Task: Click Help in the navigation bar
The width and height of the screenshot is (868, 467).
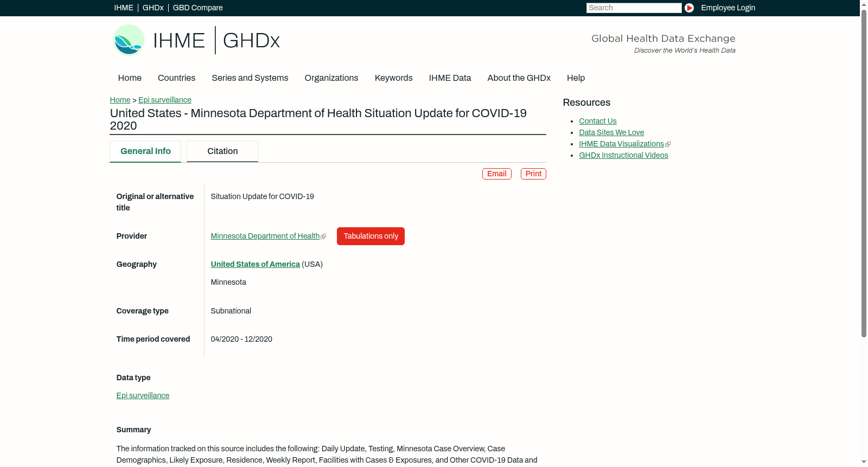Action: (576, 78)
